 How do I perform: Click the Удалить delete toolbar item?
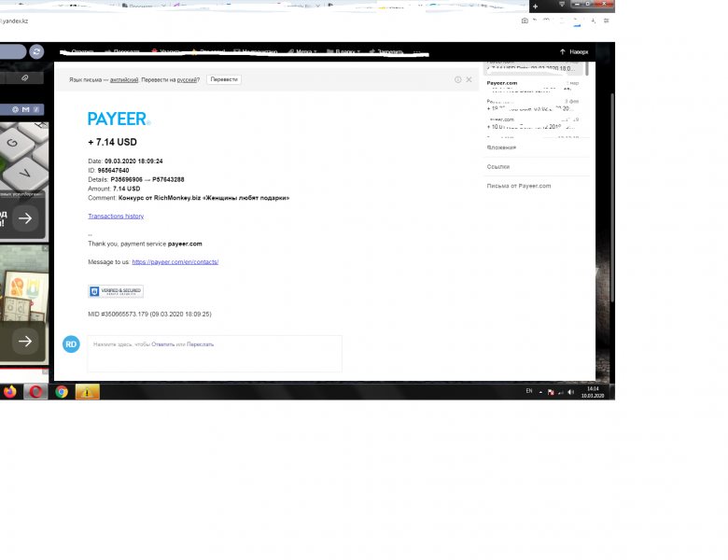tap(165, 51)
